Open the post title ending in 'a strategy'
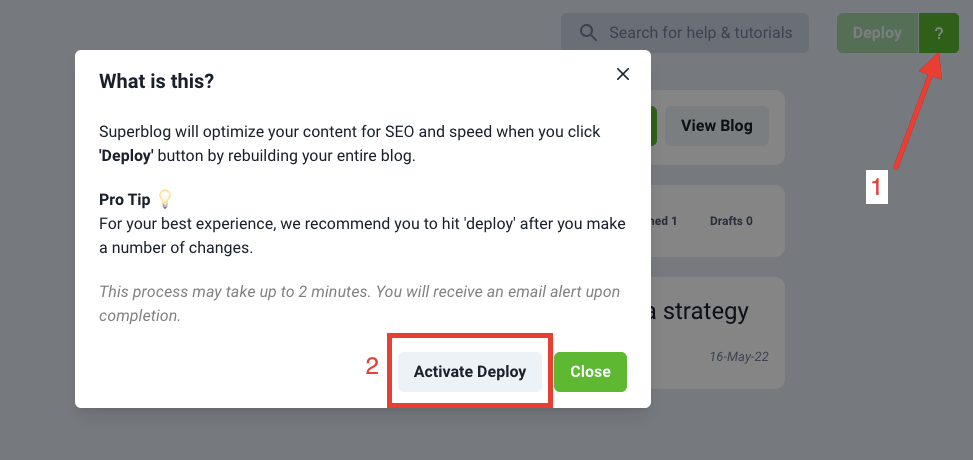This screenshot has width=973, height=460. [700, 311]
